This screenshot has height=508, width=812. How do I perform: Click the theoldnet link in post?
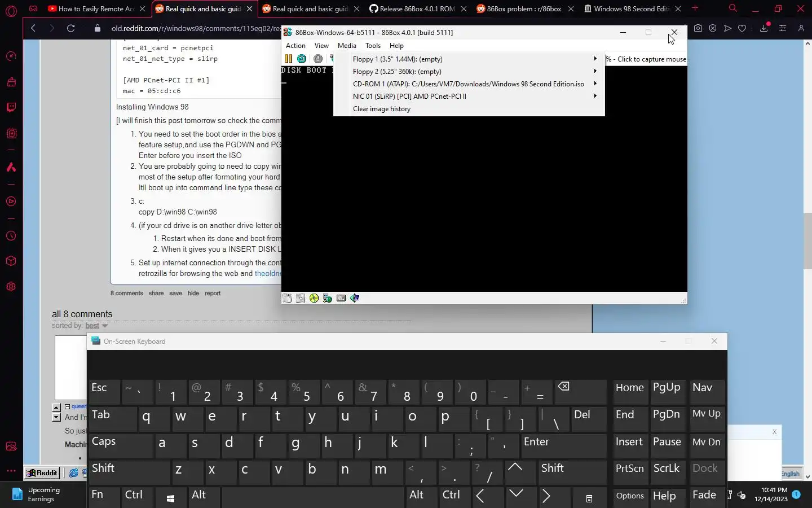[x=268, y=274]
